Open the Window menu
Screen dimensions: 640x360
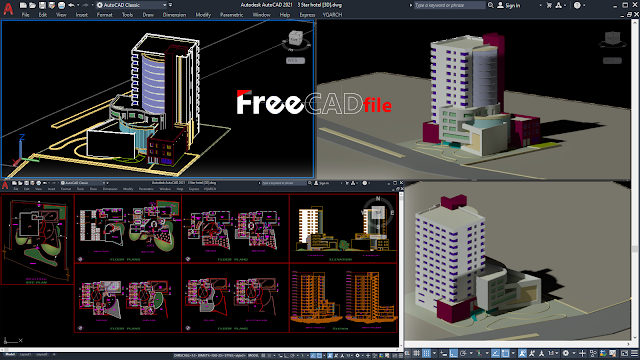pos(261,15)
